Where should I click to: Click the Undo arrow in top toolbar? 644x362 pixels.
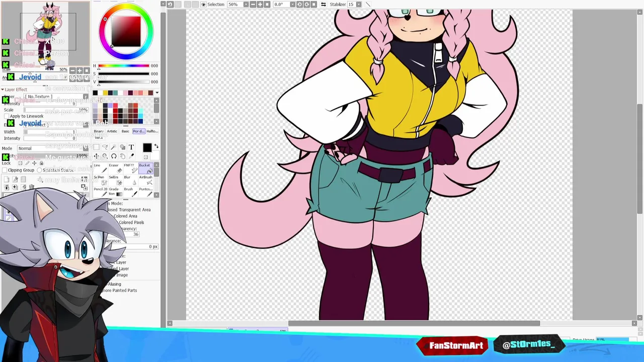click(x=170, y=5)
